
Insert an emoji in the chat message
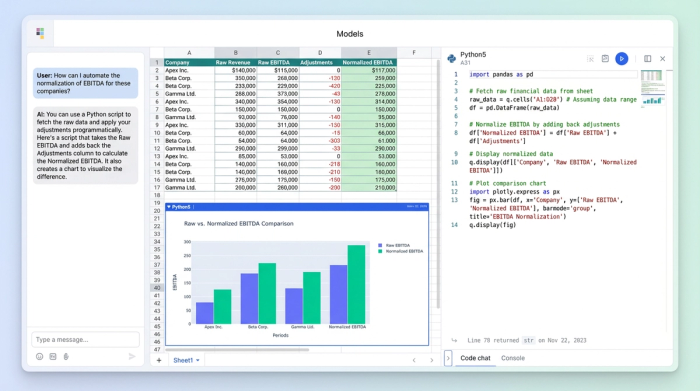(x=39, y=356)
